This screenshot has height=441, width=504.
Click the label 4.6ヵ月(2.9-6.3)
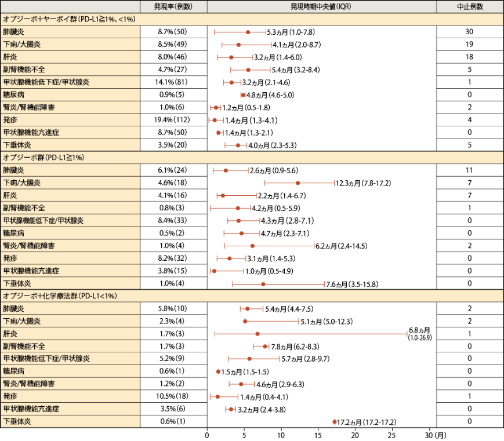click(x=280, y=384)
